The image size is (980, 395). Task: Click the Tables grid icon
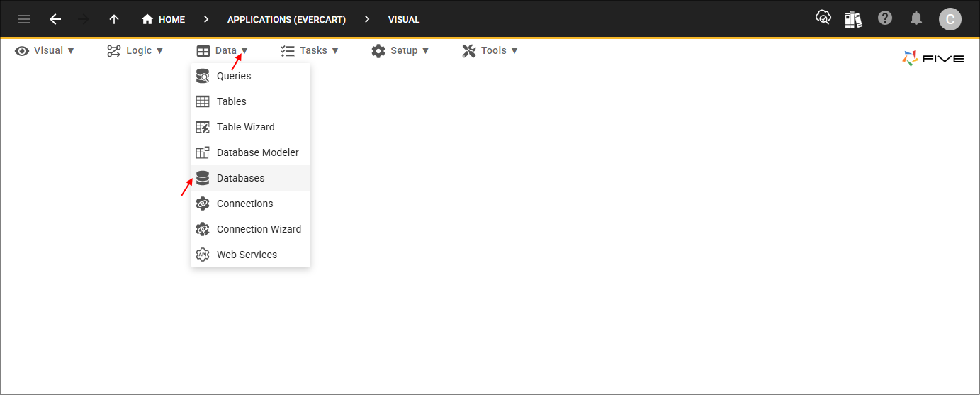coord(203,101)
